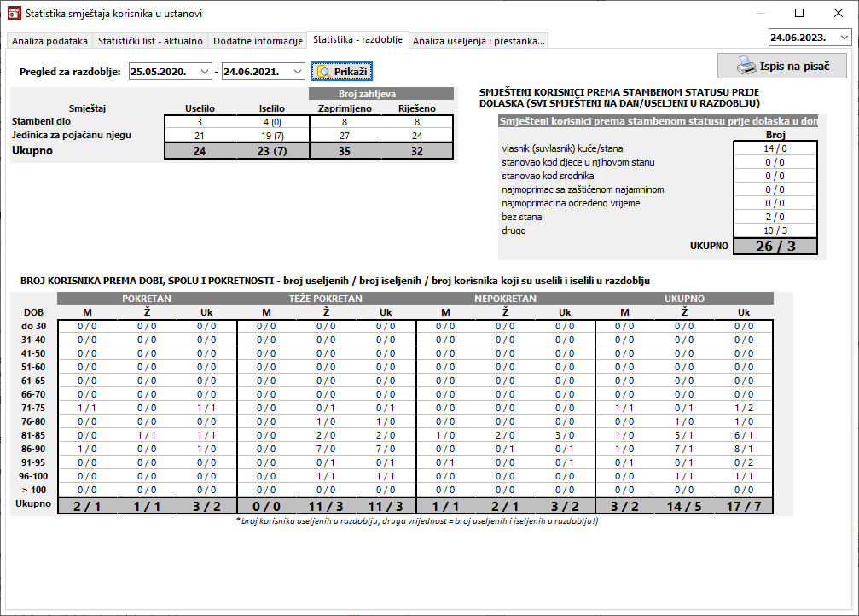Close the Statistika smještaja window
The width and height of the screenshot is (859, 616).
839,14
